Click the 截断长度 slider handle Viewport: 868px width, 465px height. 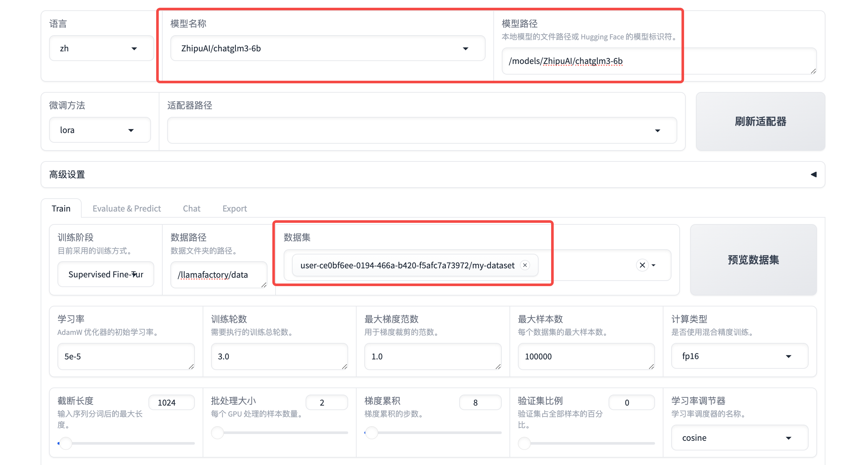click(x=66, y=443)
